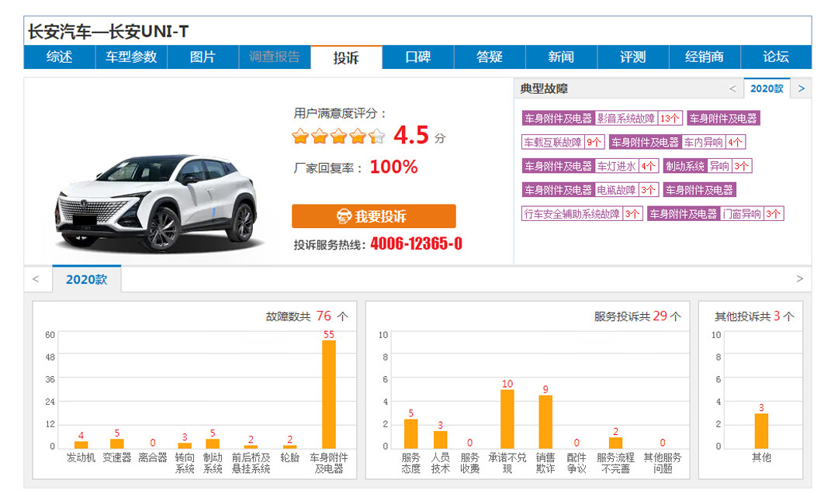Click previous arrow in 典型故障 panel header
The width and height of the screenshot is (838, 504).
coord(732,88)
